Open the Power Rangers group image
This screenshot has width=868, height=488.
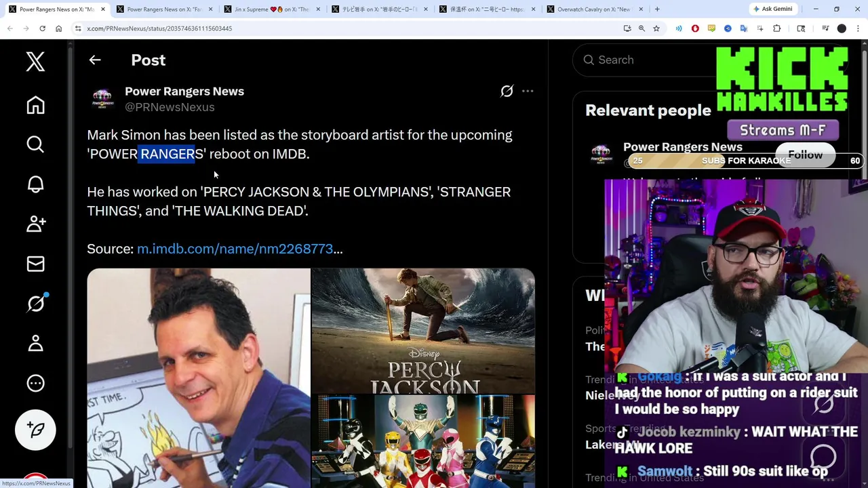tap(423, 441)
